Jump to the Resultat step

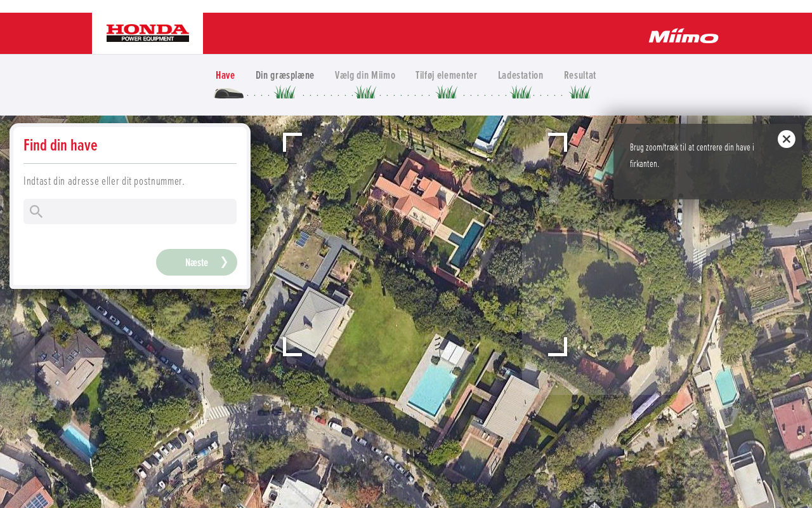[x=580, y=75]
